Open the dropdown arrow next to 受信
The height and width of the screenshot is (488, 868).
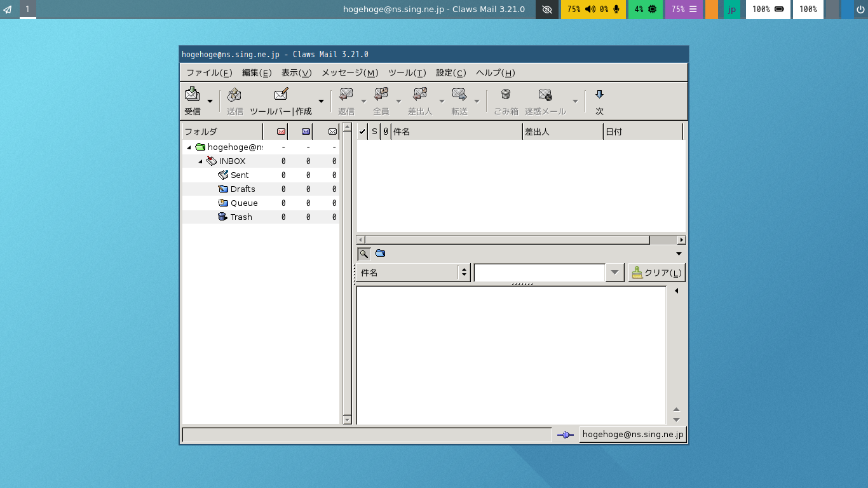pos(210,101)
